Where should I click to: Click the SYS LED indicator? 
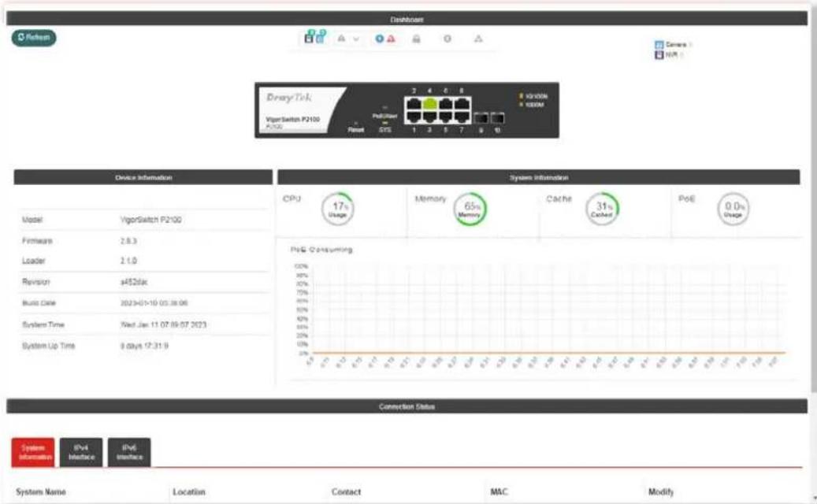click(385, 124)
